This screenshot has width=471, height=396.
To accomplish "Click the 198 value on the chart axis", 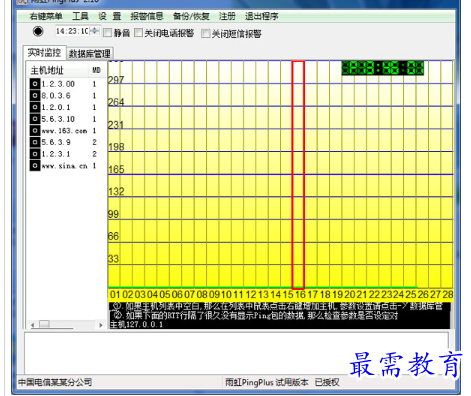I will pos(116,147).
